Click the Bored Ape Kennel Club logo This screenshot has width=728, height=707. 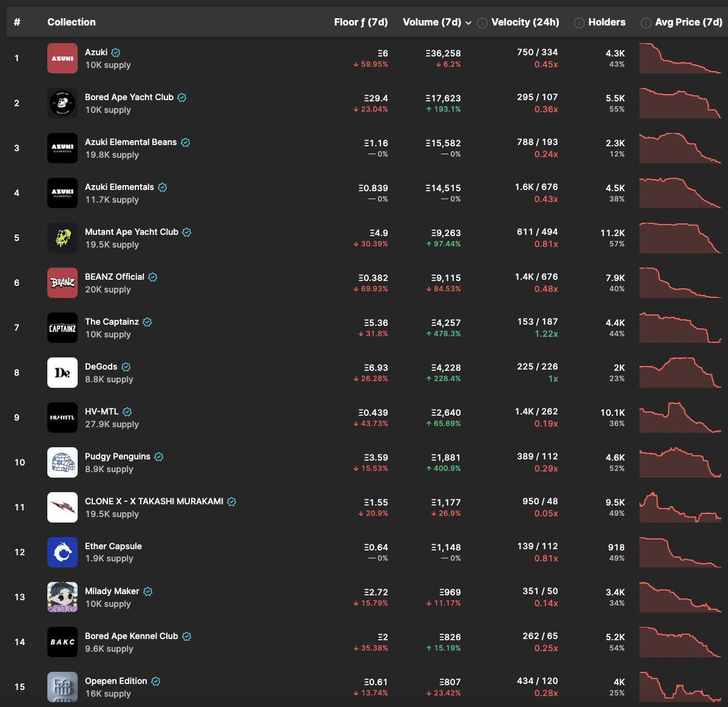(62, 642)
